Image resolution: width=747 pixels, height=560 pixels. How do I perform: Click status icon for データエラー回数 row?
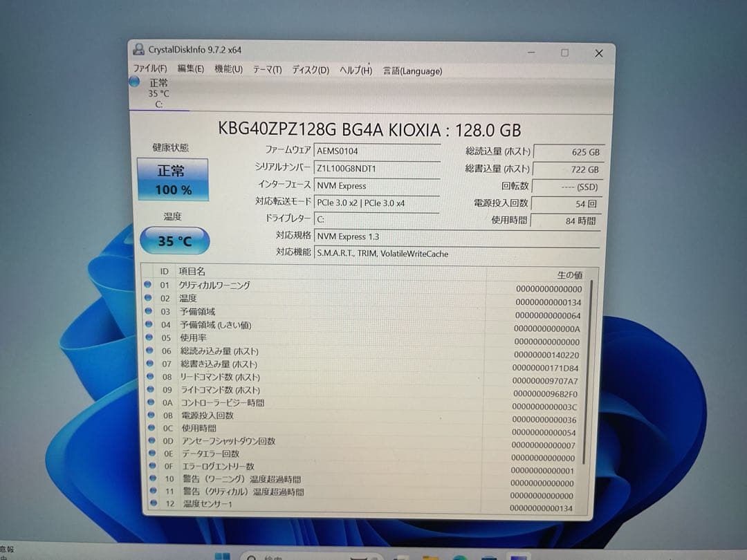tap(149, 454)
